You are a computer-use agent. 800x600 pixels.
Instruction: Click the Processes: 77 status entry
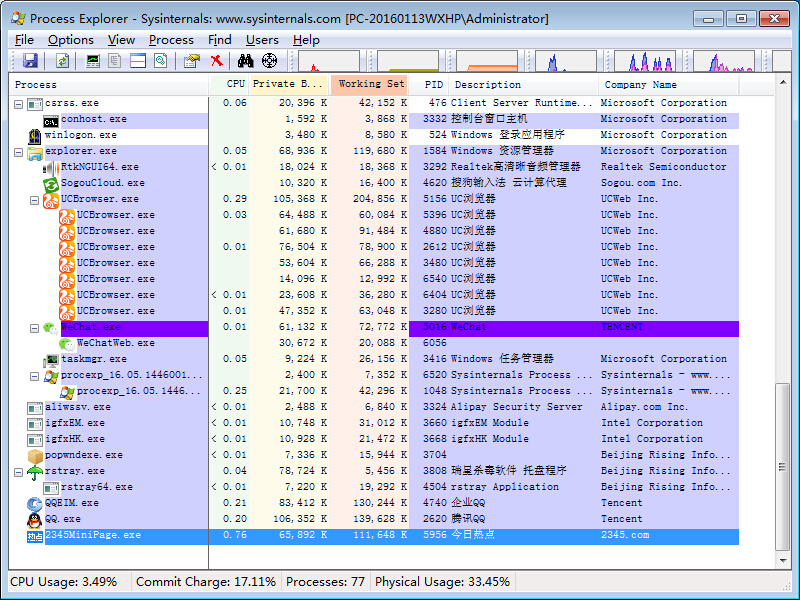pos(326,582)
